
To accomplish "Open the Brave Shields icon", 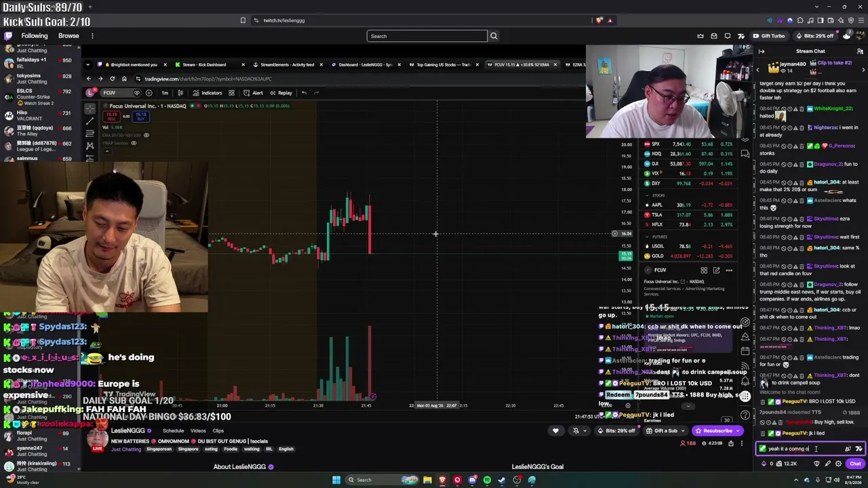I will (599, 20).
